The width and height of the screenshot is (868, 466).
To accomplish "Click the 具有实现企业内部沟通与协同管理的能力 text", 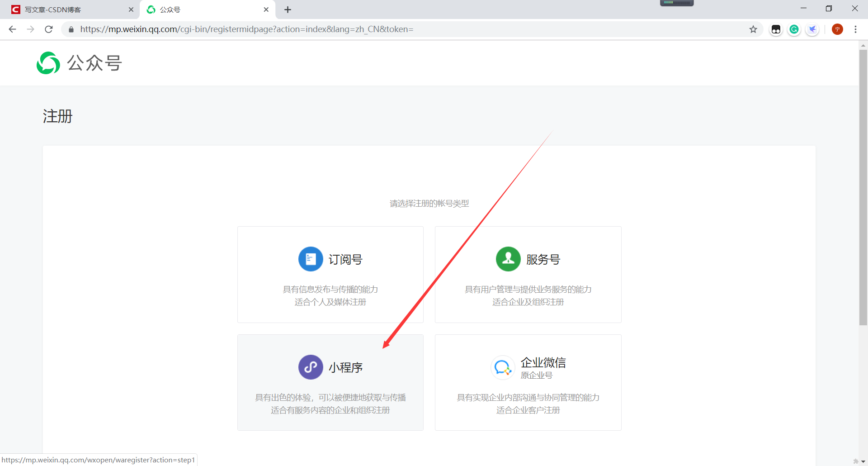I will [x=528, y=397].
